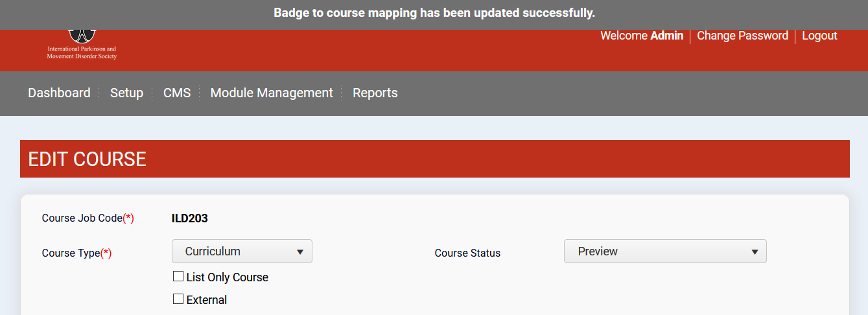
Task: Click the Movement Disorder Society logo emblem
Action: [82, 35]
